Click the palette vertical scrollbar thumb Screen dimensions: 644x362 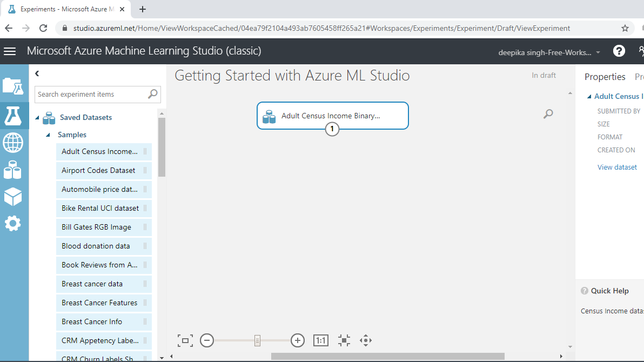pyautogui.click(x=162, y=147)
